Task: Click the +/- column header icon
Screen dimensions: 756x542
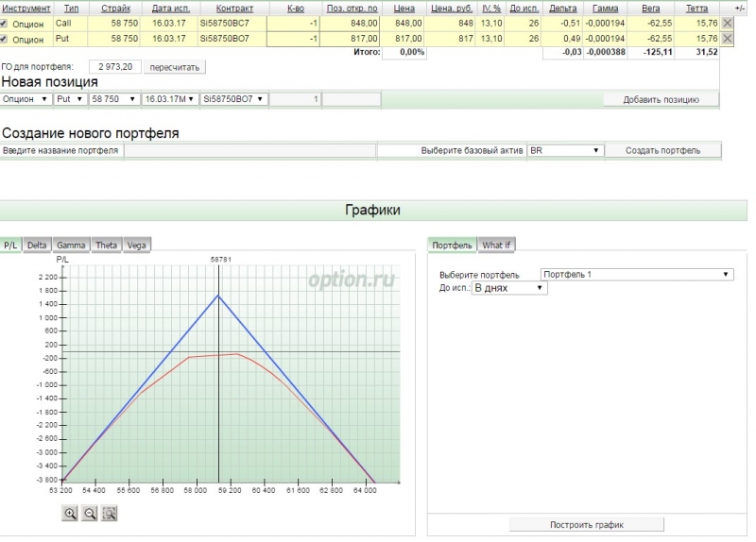Action: [738, 8]
